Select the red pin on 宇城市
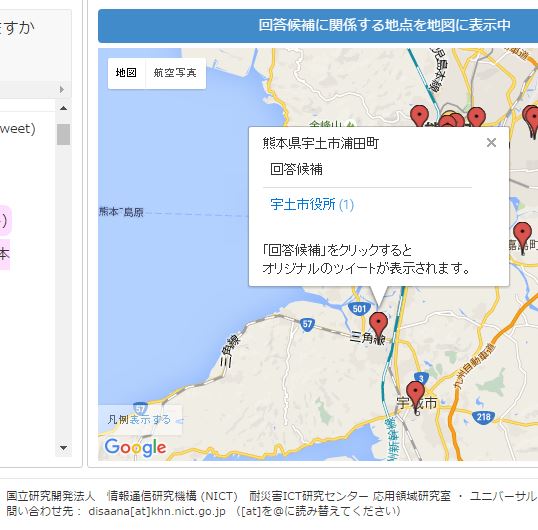The width and height of the screenshot is (538, 530). click(415, 394)
